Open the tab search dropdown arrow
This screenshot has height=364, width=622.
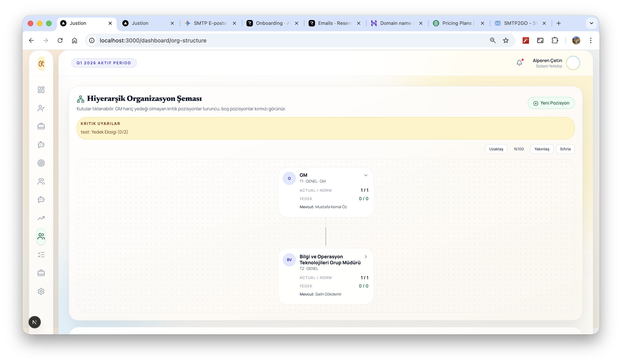coord(591,23)
